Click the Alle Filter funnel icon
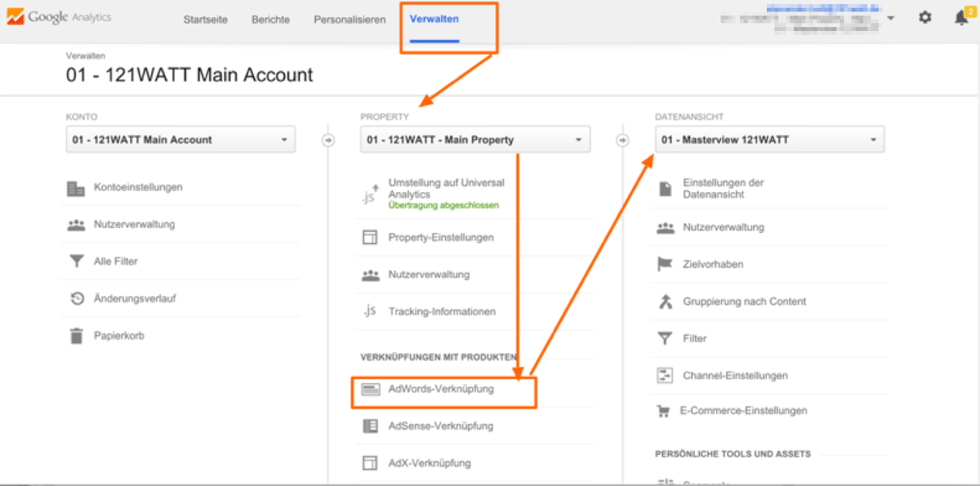This screenshot has width=980, height=486. click(76, 262)
